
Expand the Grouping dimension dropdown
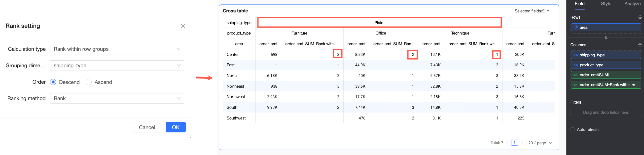point(117,66)
